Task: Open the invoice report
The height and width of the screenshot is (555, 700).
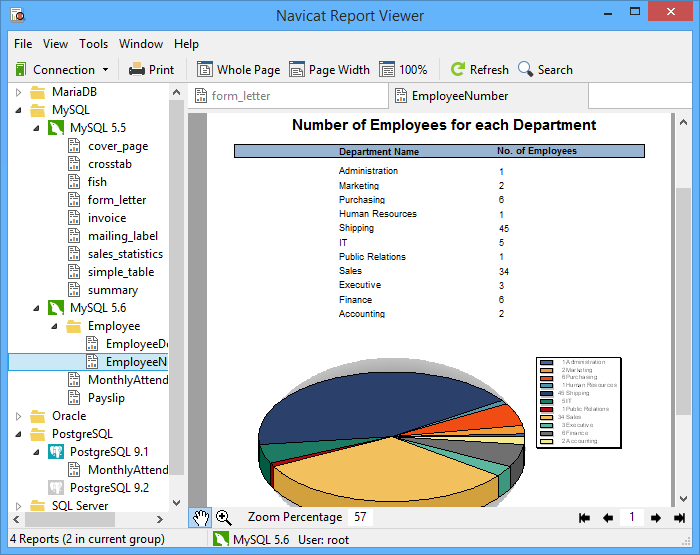Action: pos(107,218)
